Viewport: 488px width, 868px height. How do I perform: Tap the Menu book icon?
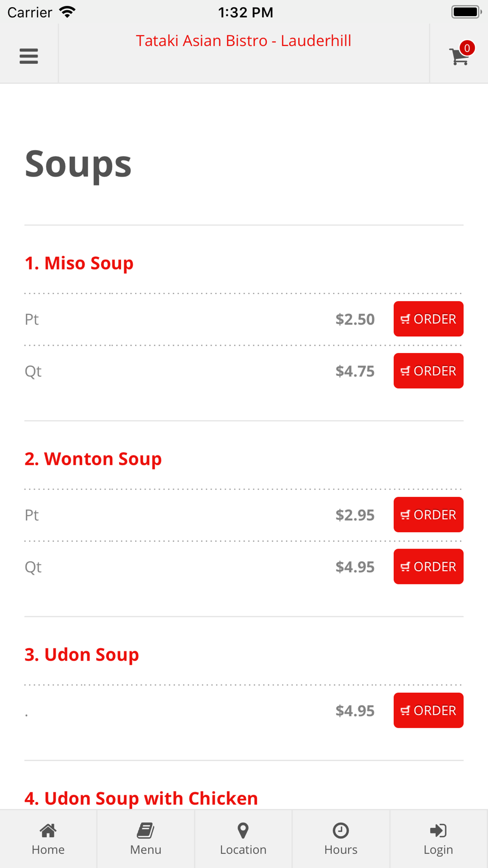145,830
